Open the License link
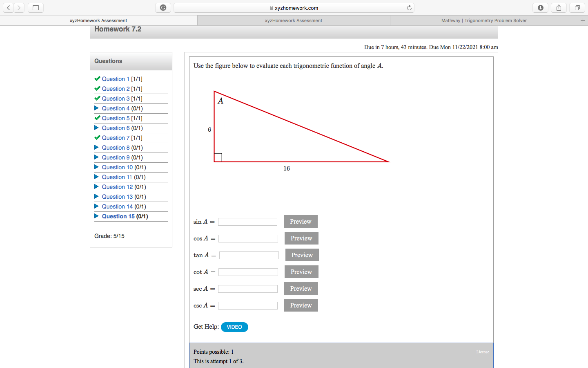Image resolution: width=588 pixels, height=368 pixels. tap(483, 352)
